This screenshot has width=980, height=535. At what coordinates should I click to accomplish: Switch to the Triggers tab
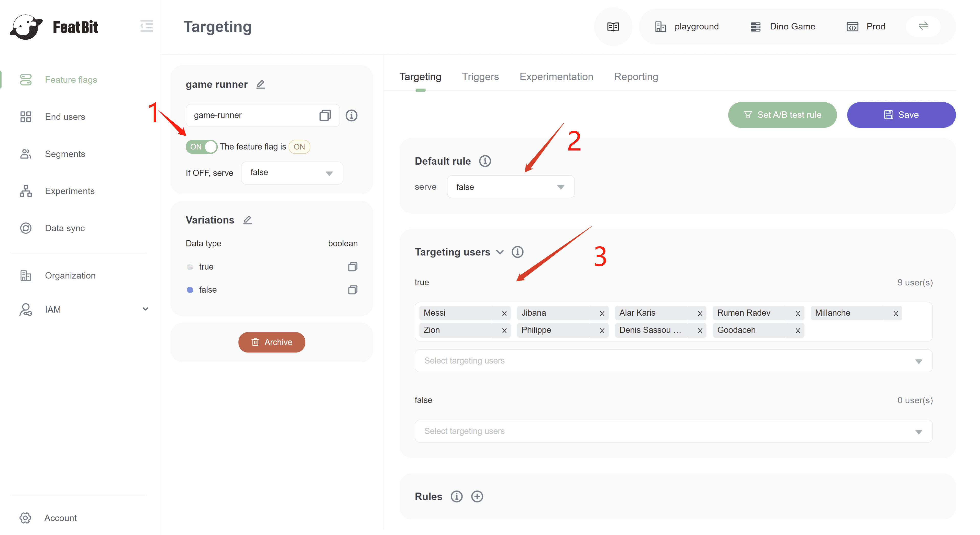click(480, 77)
